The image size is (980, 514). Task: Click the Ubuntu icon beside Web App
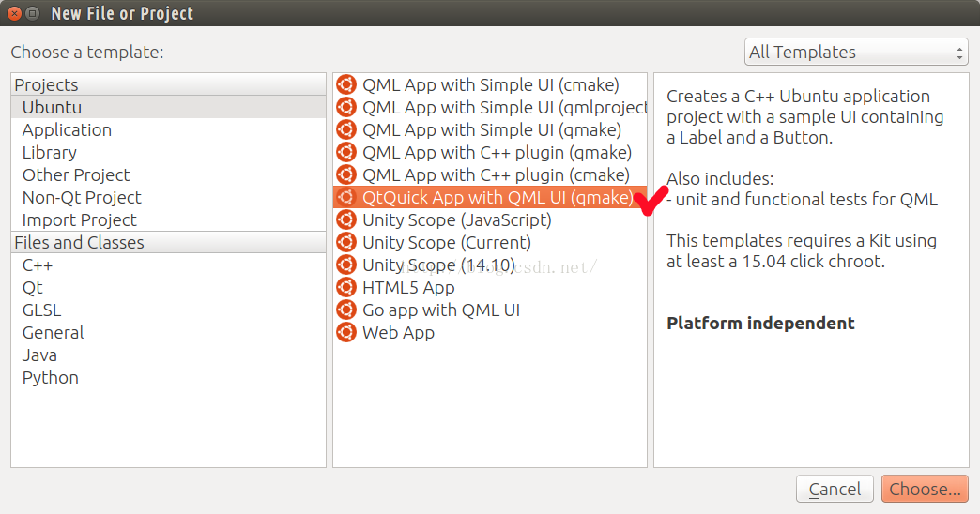point(346,332)
